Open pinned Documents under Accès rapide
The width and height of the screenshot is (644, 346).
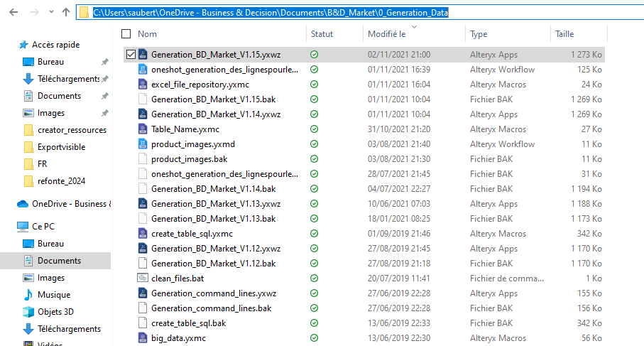click(x=59, y=96)
